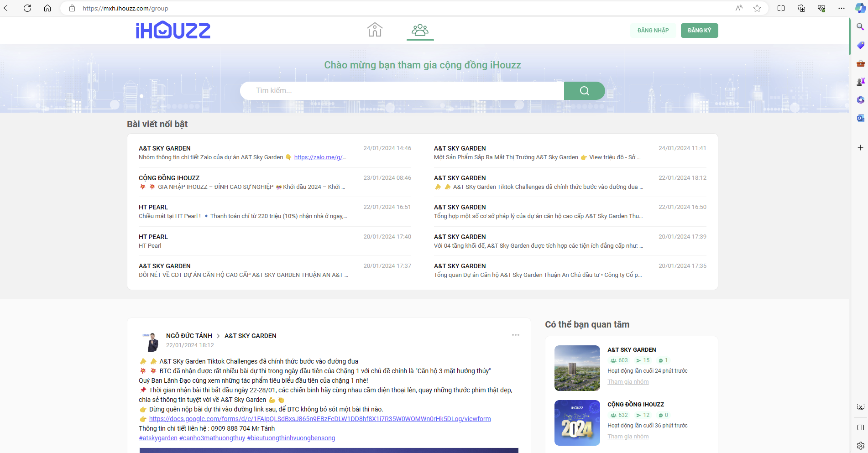The image size is (868, 453).
Task: Open A&T post dated 22/01/2024 16:50
Action: click(570, 212)
